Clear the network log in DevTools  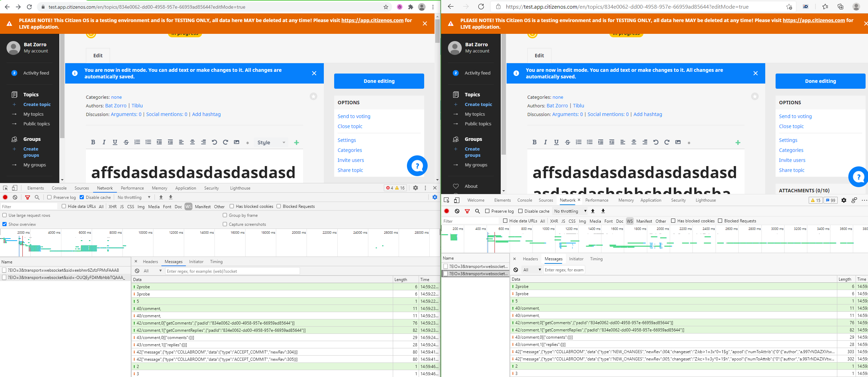pyautogui.click(x=14, y=197)
